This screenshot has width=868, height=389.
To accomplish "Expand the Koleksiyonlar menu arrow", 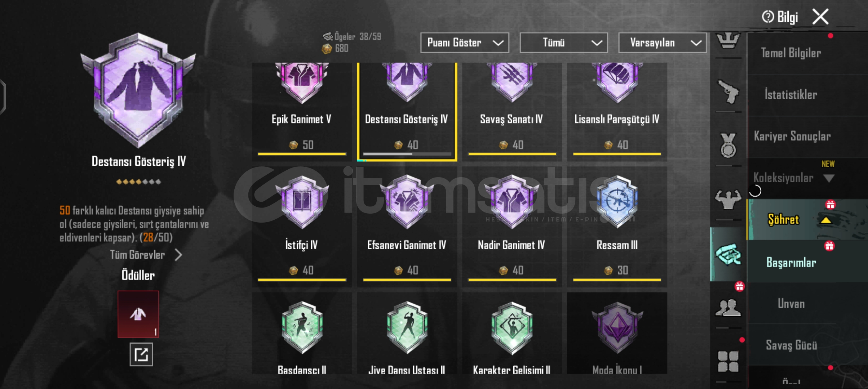I will pos(829,178).
